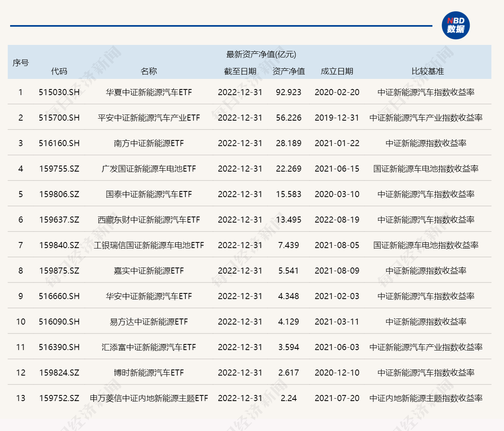Click the net asset value 92.923
The image size is (504, 431).
pos(288,92)
